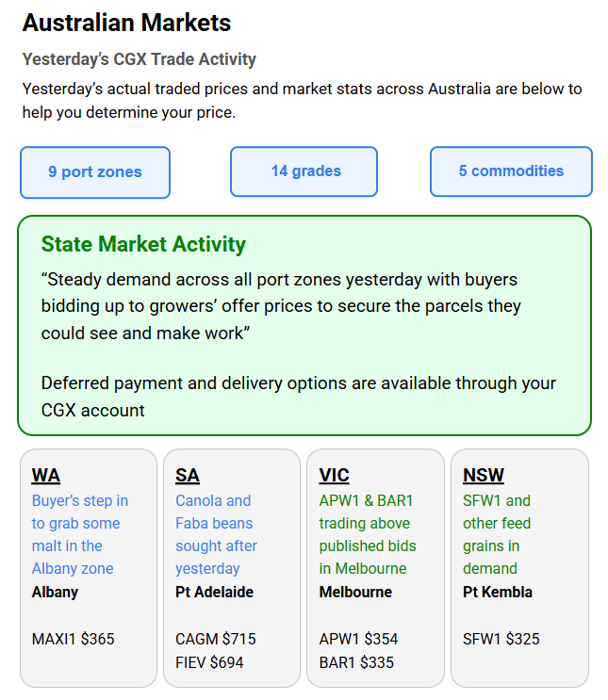Click the BAR1 $335 price
Viewport: 608px width, 700px height.
click(356, 662)
